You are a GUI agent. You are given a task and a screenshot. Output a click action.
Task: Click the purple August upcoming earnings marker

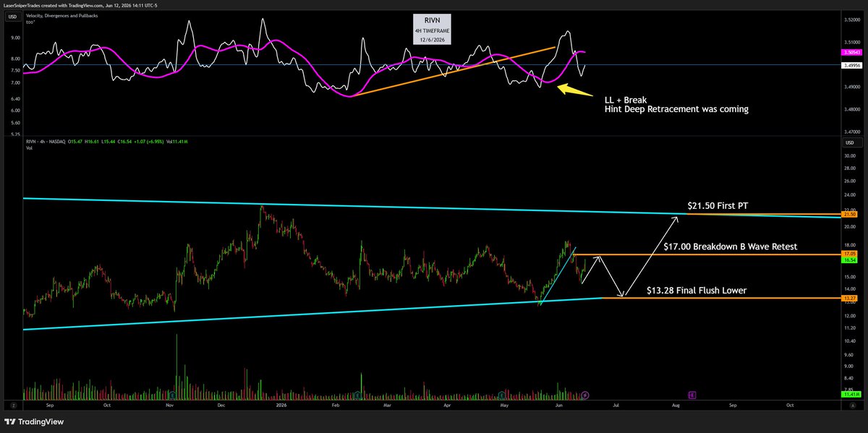(x=692, y=395)
